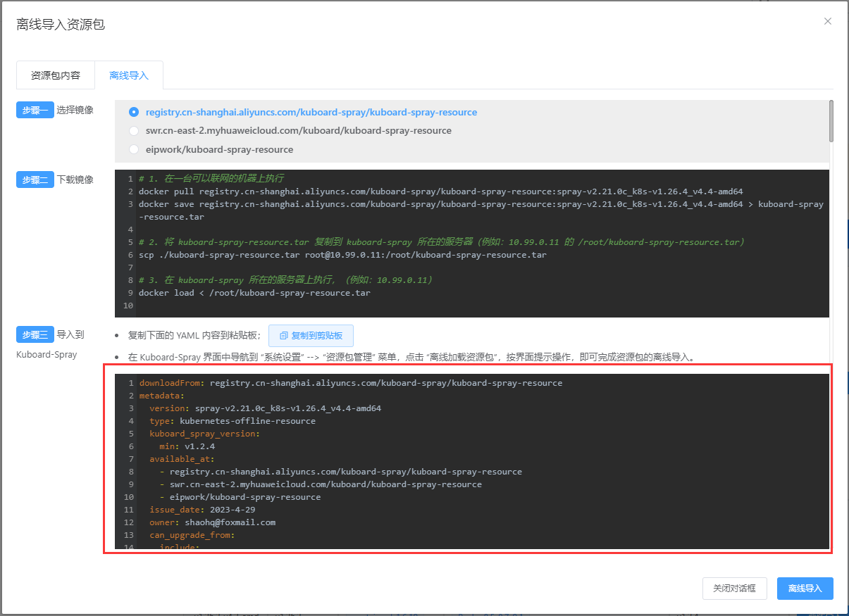Close the 离线导入资源包 dialog with the X icon
This screenshot has width=849, height=616.
coord(828,21)
